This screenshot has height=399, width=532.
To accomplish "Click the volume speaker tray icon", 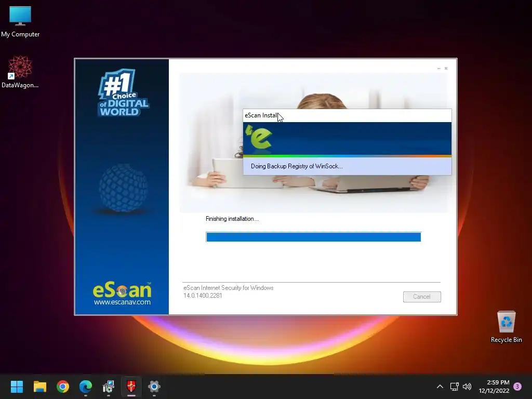I will coord(467,387).
